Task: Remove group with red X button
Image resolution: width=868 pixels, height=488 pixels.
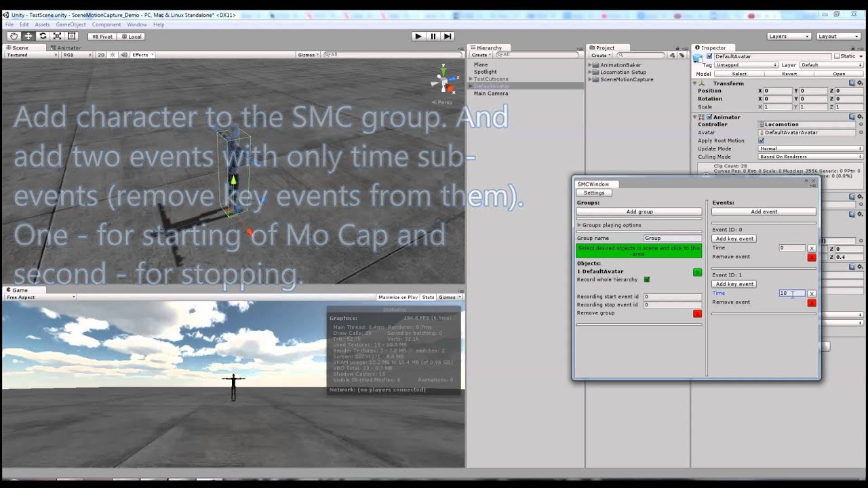Action: (697, 313)
